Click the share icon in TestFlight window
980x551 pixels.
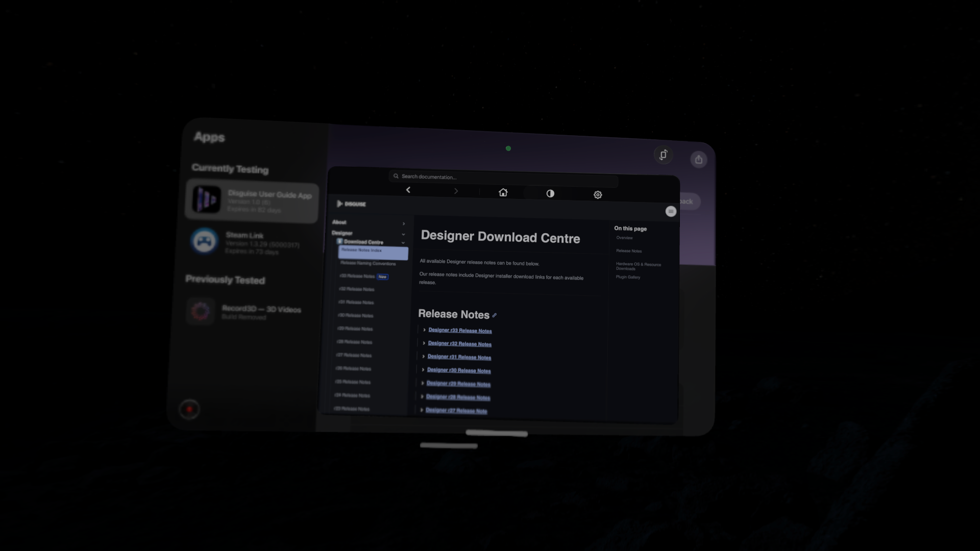[699, 160]
